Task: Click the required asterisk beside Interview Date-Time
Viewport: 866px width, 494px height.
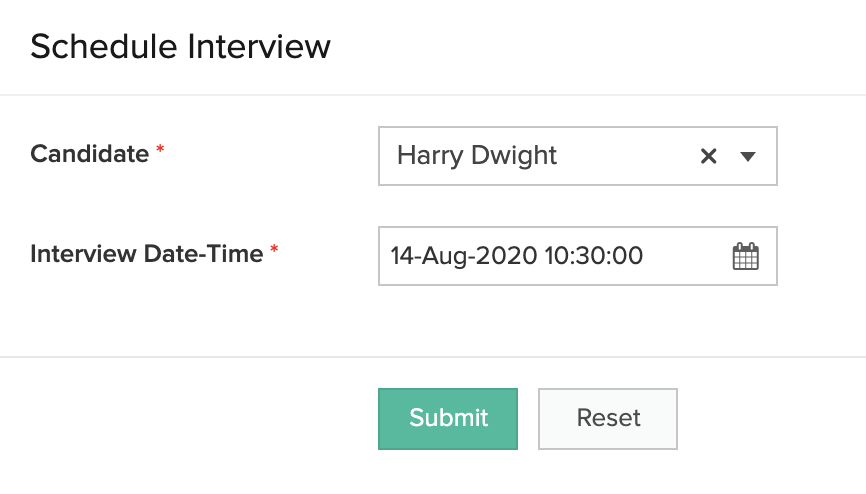Action: (274, 251)
